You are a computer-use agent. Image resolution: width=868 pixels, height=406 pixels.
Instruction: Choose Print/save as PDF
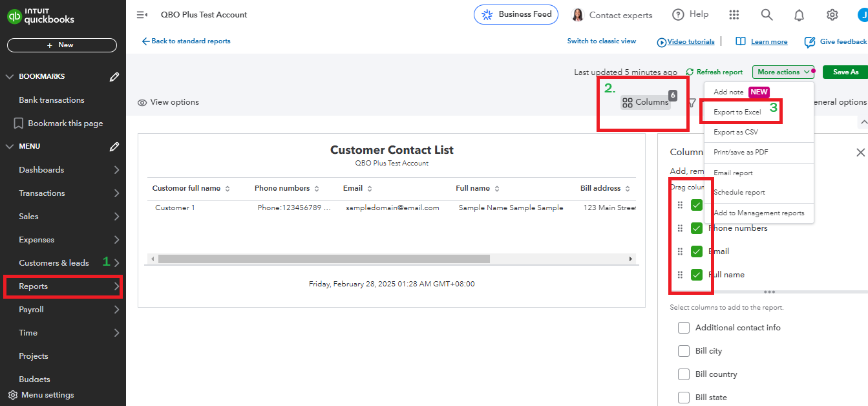(741, 153)
